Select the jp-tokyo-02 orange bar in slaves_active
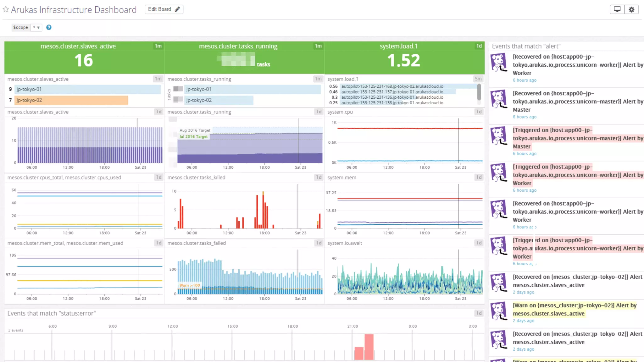644x362 pixels. point(72,100)
